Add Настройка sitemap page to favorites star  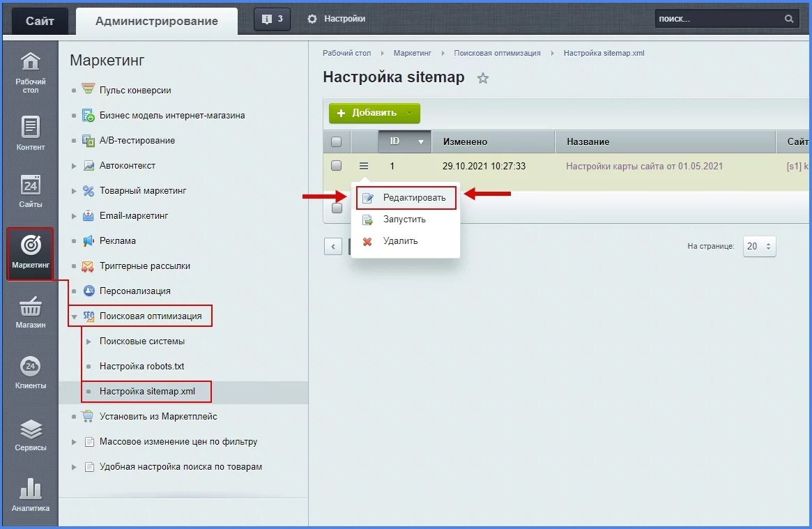pos(482,79)
